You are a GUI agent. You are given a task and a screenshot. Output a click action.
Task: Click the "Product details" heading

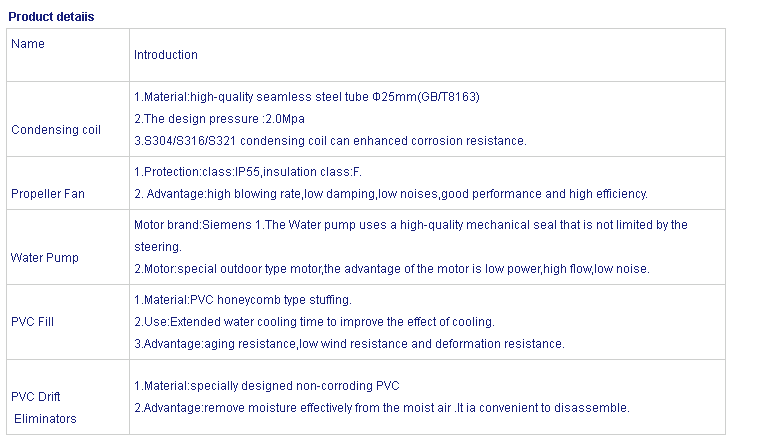click(x=51, y=17)
